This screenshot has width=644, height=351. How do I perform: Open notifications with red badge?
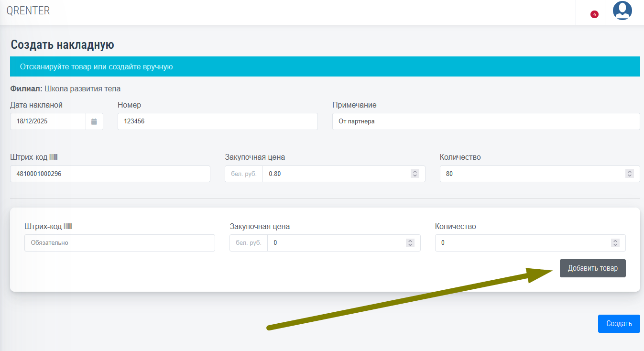click(594, 14)
